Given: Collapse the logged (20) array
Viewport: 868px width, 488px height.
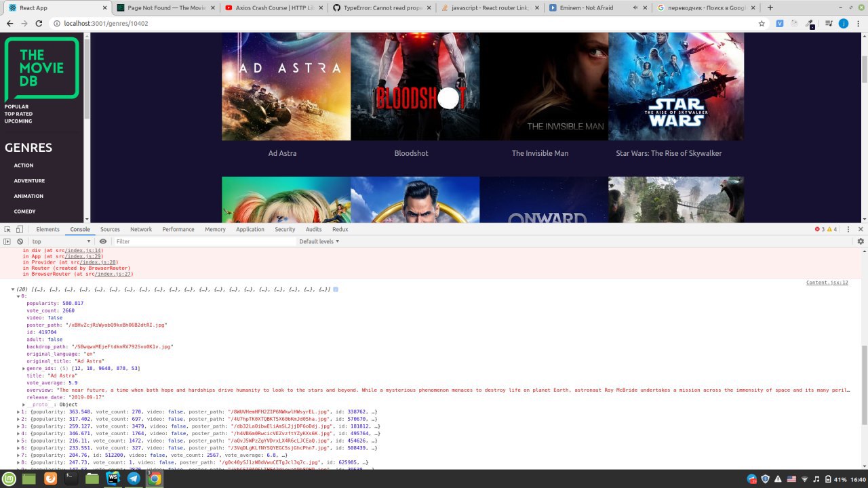Looking at the screenshot, I should (13, 289).
